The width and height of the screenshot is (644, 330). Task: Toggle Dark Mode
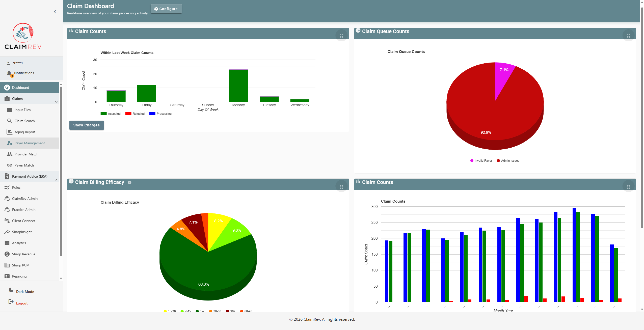click(21, 291)
